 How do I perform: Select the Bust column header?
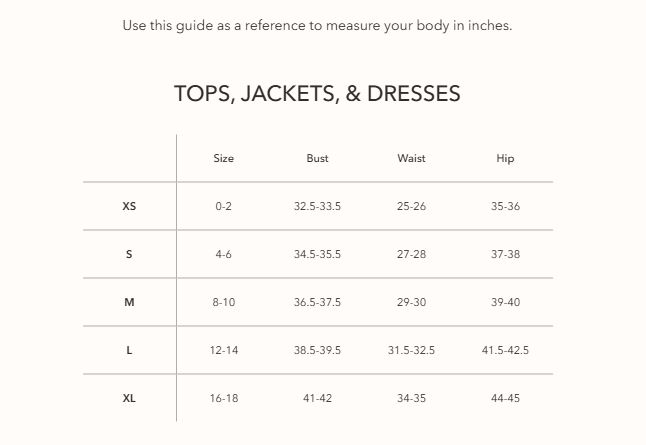317,158
